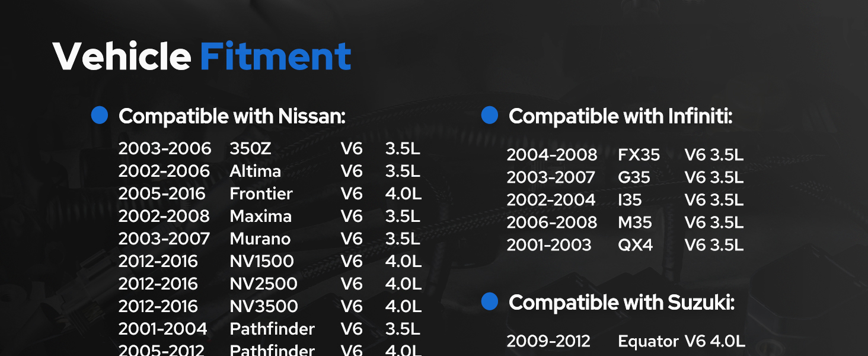The height and width of the screenshot is (356, 868).
Task: Click the blue bullet beside Compatible with Infiniti
Action: pyautogui.click(x=490, y=116)
